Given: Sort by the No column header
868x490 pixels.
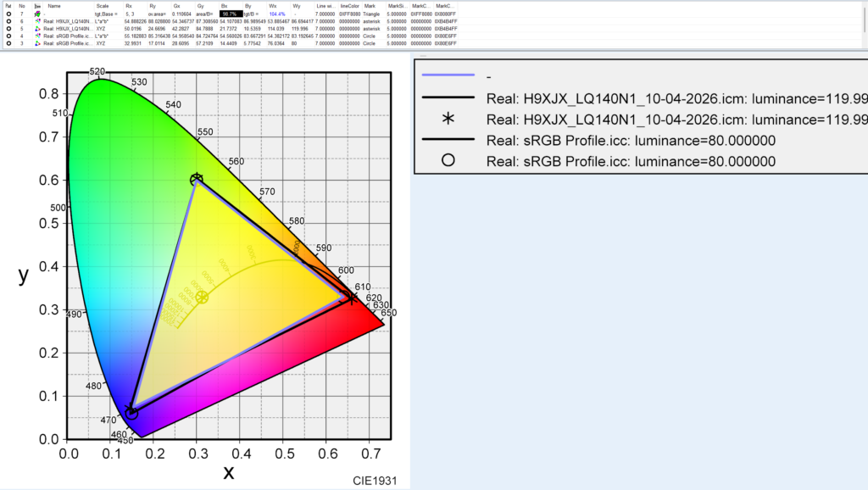Looking at the screenshot, I should tap(22, 6).
